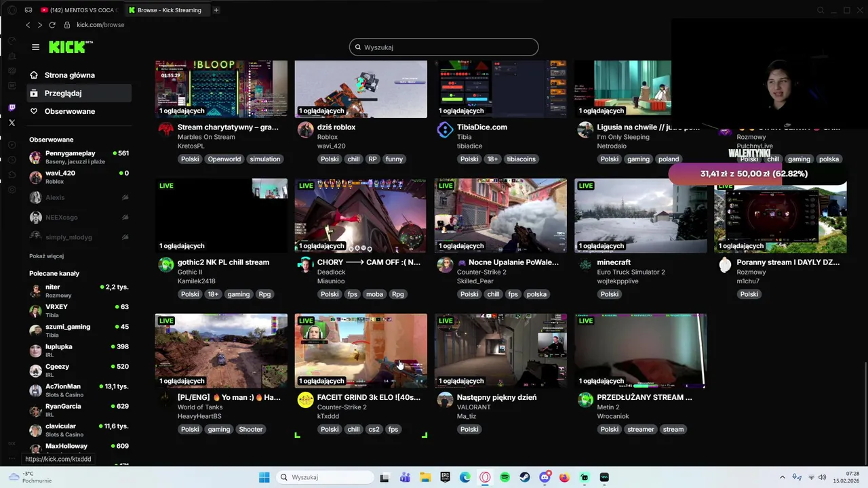The height and width of the screenshot is (488, 868).
Task: Click the TibiaDice.com channel avatar
Action: pos(445,129)
